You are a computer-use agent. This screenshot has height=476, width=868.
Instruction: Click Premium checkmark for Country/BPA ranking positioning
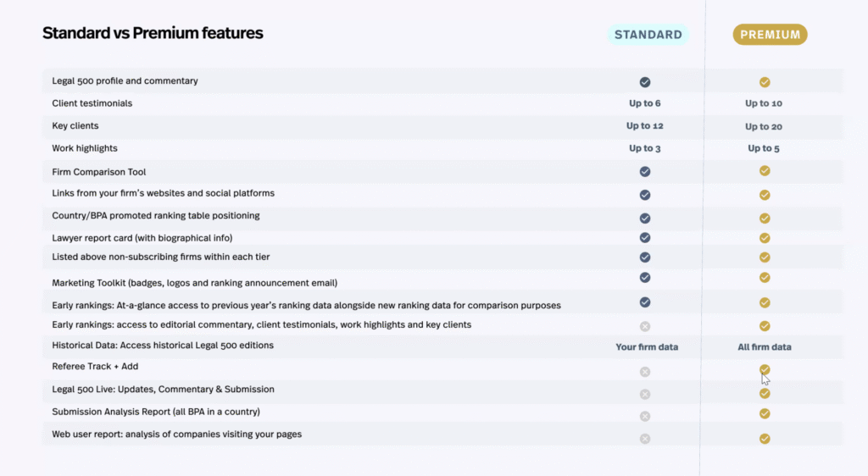pyautogui.click(x=765, y=219)
